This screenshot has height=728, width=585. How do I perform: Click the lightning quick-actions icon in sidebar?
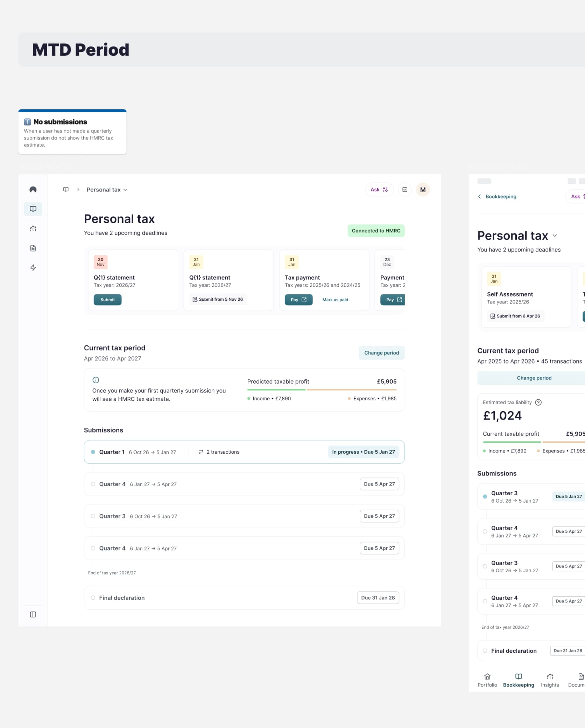(x=33, y=267)
